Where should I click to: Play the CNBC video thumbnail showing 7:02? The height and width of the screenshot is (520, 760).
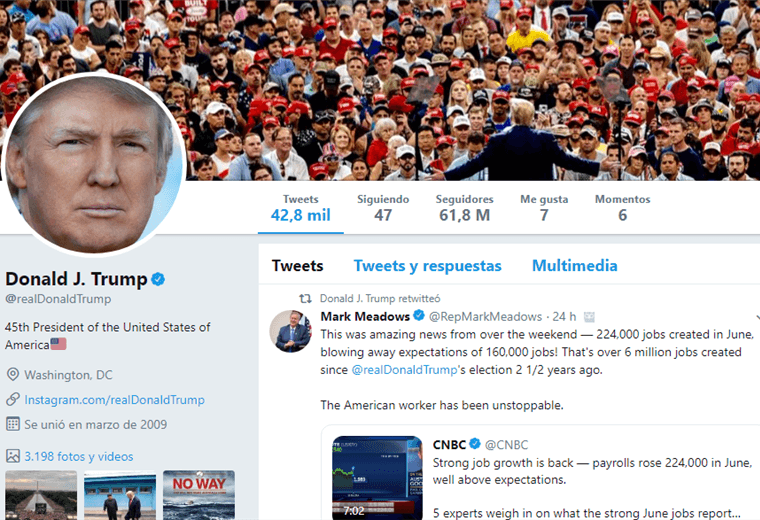(377, 478)
